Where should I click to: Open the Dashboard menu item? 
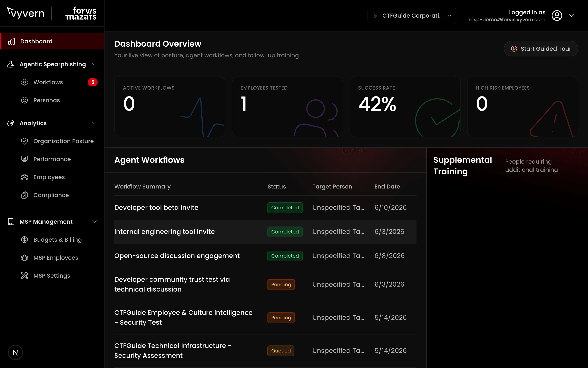(x=52, y=41)
